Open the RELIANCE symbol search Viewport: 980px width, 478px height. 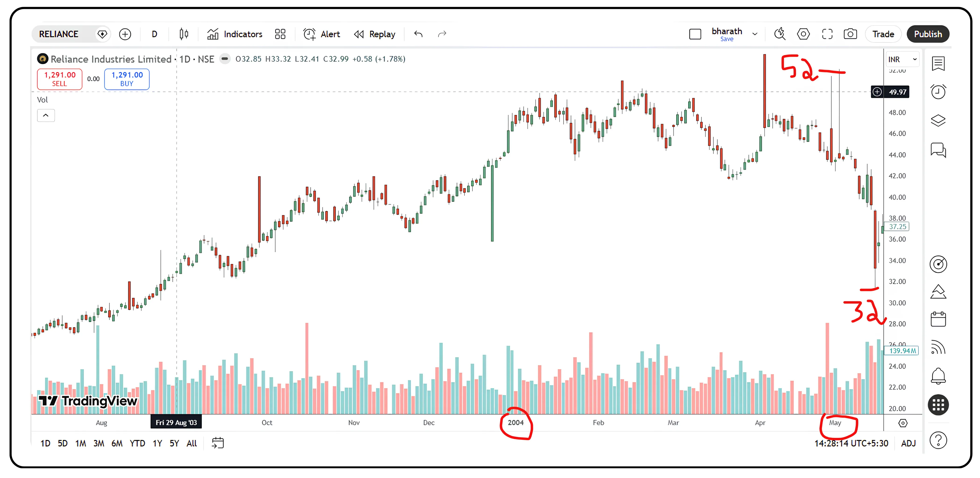pos(59,34)
